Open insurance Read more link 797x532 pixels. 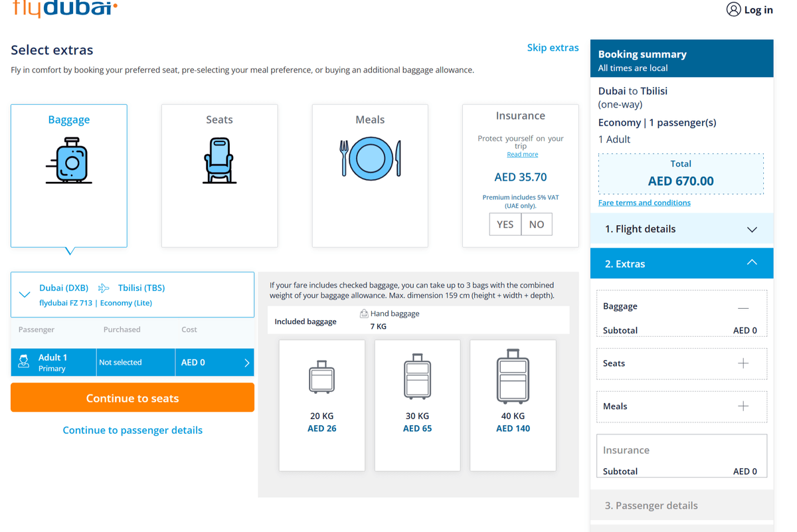coord(523,154)
